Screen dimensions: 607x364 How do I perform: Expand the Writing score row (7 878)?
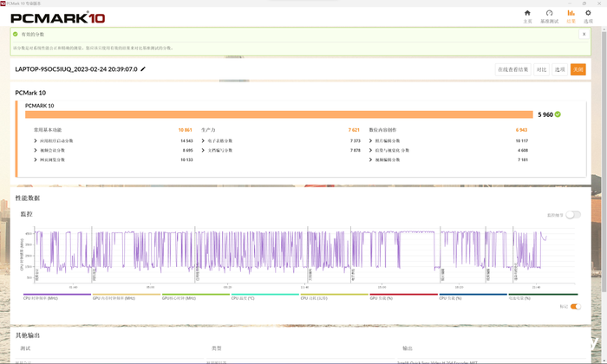tap(203, 150)
